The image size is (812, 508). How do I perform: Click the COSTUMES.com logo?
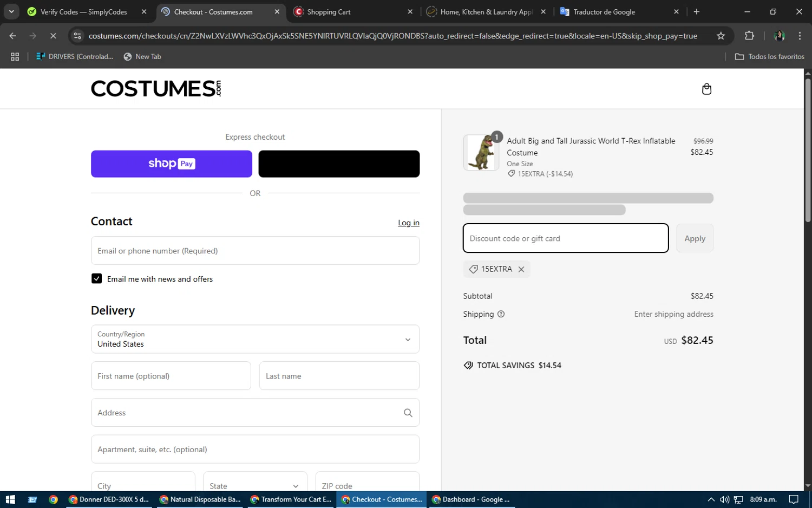(156, 88)
